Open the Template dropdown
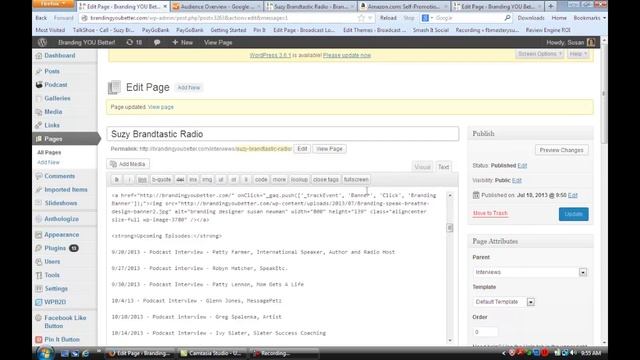Viewport: 640px width, 360px height. tap(531, 302)
